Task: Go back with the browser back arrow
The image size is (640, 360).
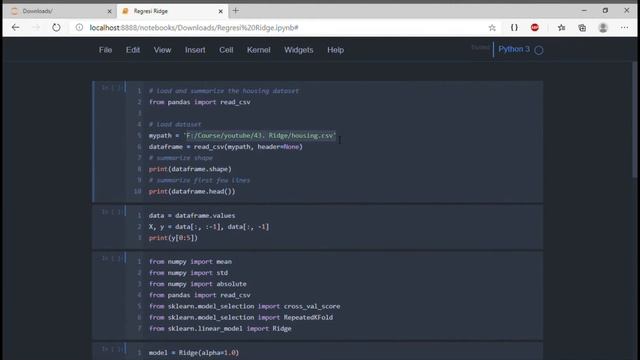Action: point(16,27)
